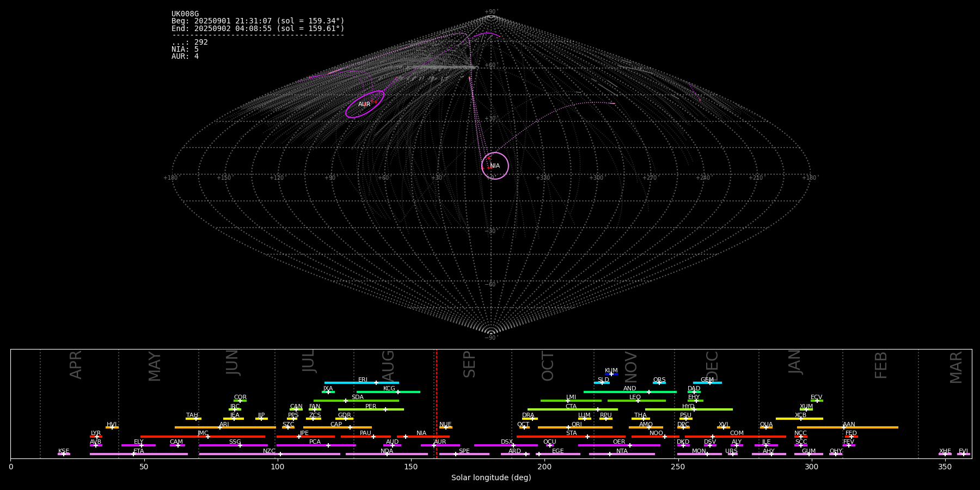
Task: Click the AUR radiant ellipse on sky map
Action: 365,104
